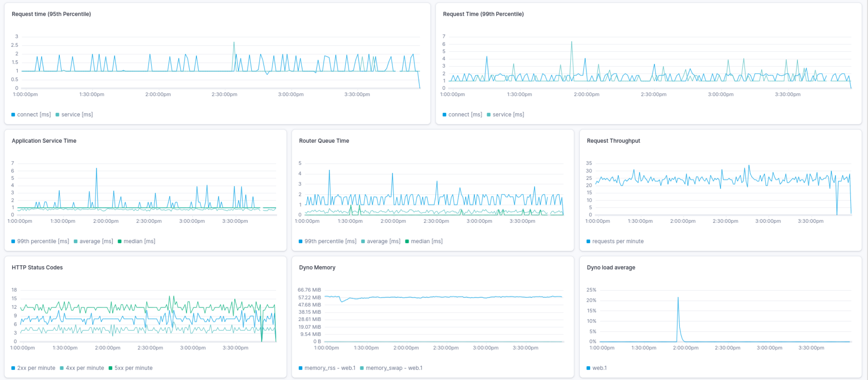The width and height of the screenshot is (868, 380).
Task: Click the 35 axis label in Request Throughput
Action: point(589,163)
